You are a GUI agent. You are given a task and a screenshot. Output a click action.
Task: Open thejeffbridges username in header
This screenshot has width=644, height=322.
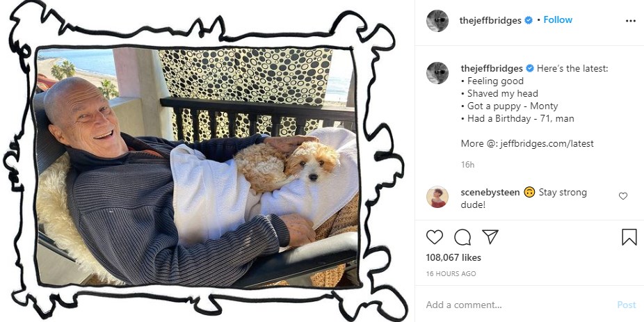point(490,21)
